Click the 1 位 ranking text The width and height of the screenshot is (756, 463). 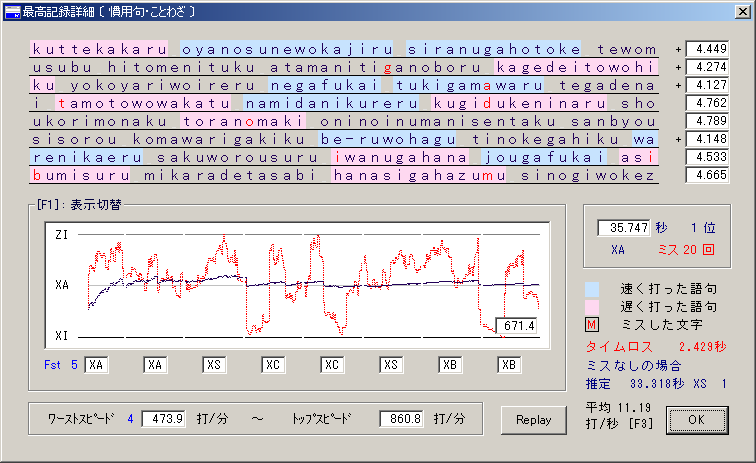703,228
